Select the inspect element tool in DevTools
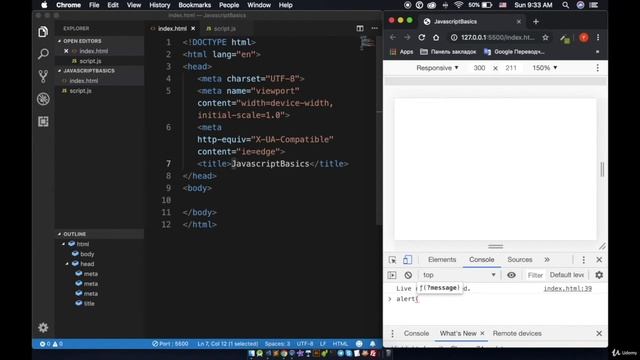Image resolution: width=640 pixels, height=360 pixels. coord(392,260)
